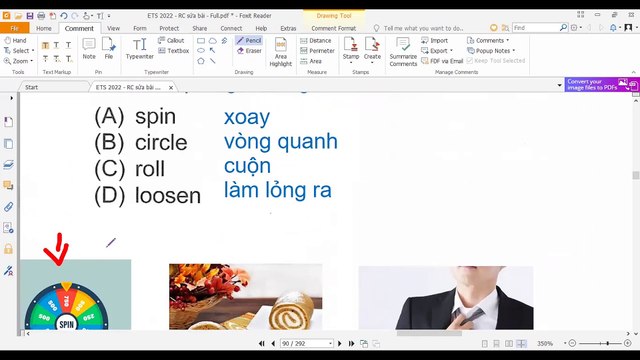Select the Hand tool
Viewport: 640px width, 360px height.
(x=15, y=40)
